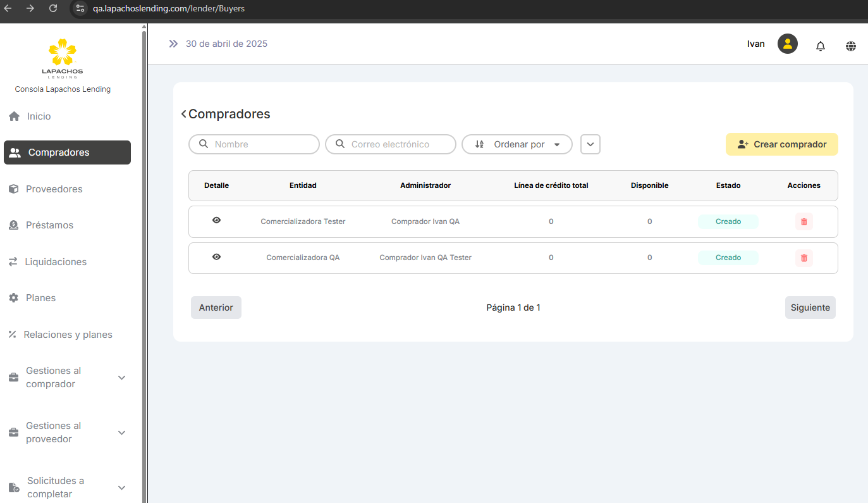The height and width of the screenshot is (503, 868).
Task: Navigate to Proveedores in sidebar
Action: [54, 189]
